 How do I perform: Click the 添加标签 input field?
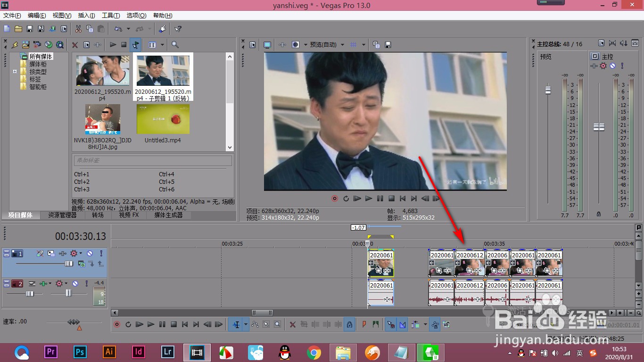153,160
